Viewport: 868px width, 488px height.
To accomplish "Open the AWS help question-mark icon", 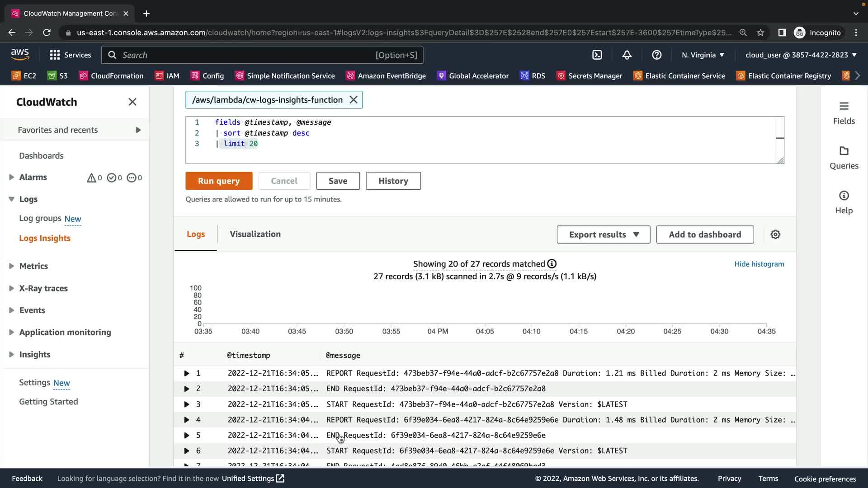I will click(656, 55).
